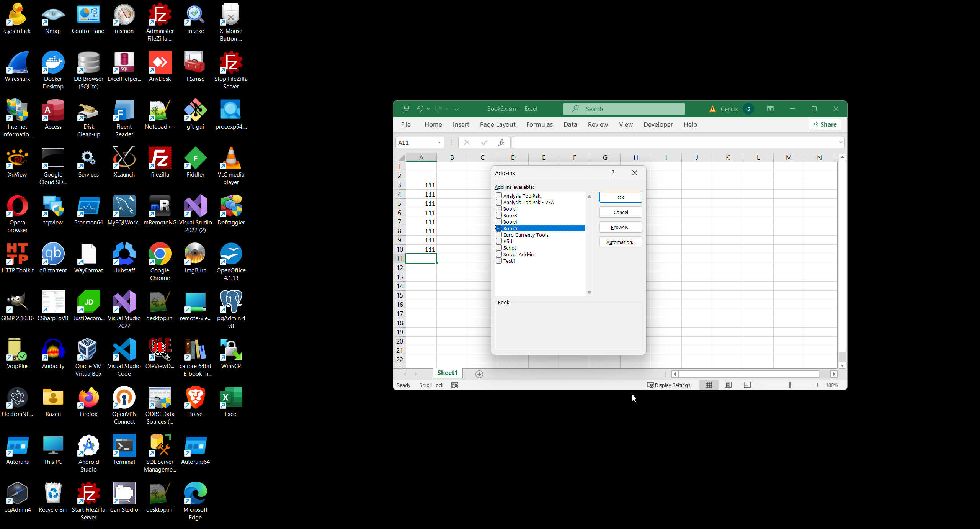
Task: Open the Ribbon Display Options icon
Action: 770,109
